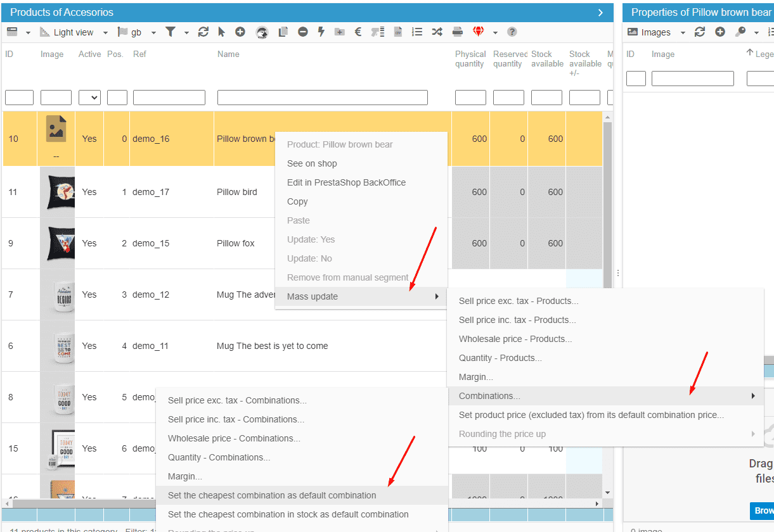Click the refresh icon in Products toolbar
The height and width of the screenshot is (532, 774).
point(203,32)
